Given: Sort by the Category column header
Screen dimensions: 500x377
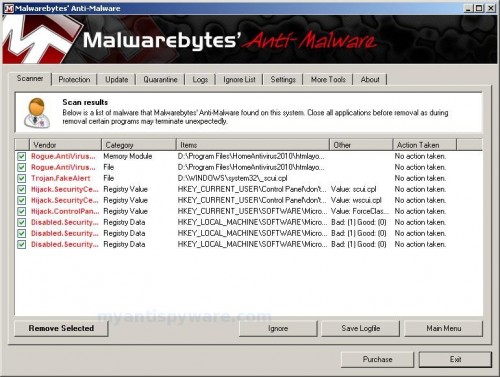Looking at the screenshot, I should tap(139, 145).
